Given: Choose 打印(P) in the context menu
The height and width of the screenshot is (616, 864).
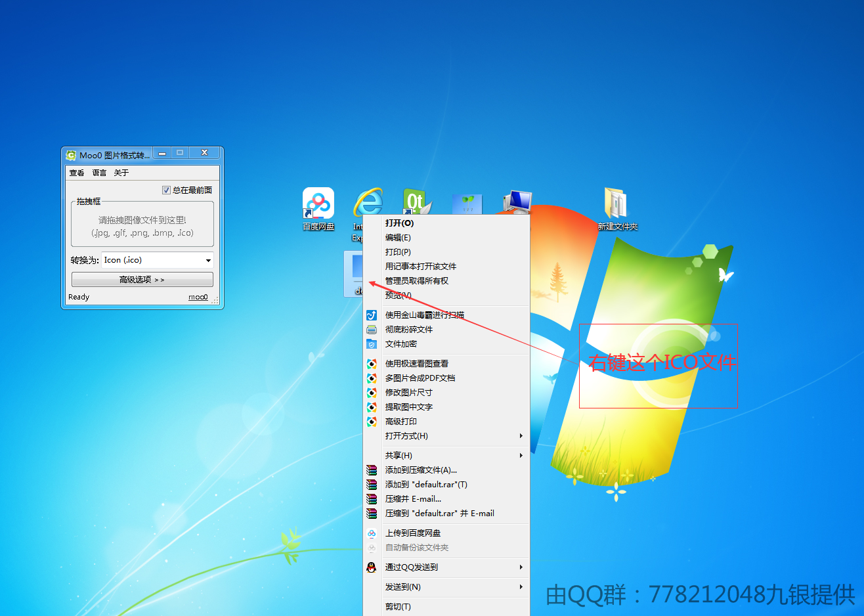Looking at the screenshot, I should click(446, 252).
